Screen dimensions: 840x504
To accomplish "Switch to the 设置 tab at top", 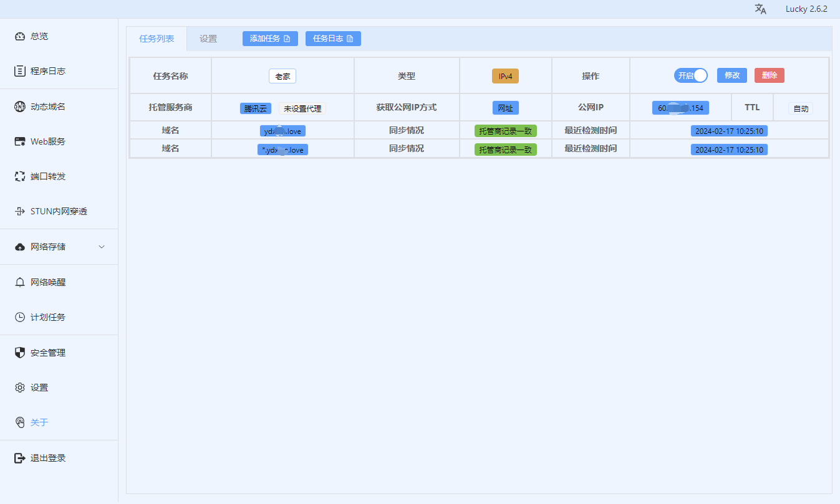I will (208, 39).
